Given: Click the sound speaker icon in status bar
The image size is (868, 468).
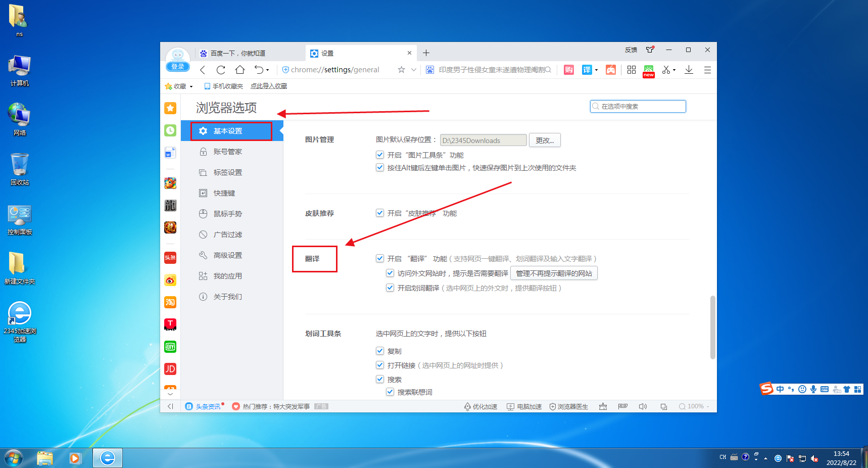Looking at the screenshot, I should [x=643, y=406].
